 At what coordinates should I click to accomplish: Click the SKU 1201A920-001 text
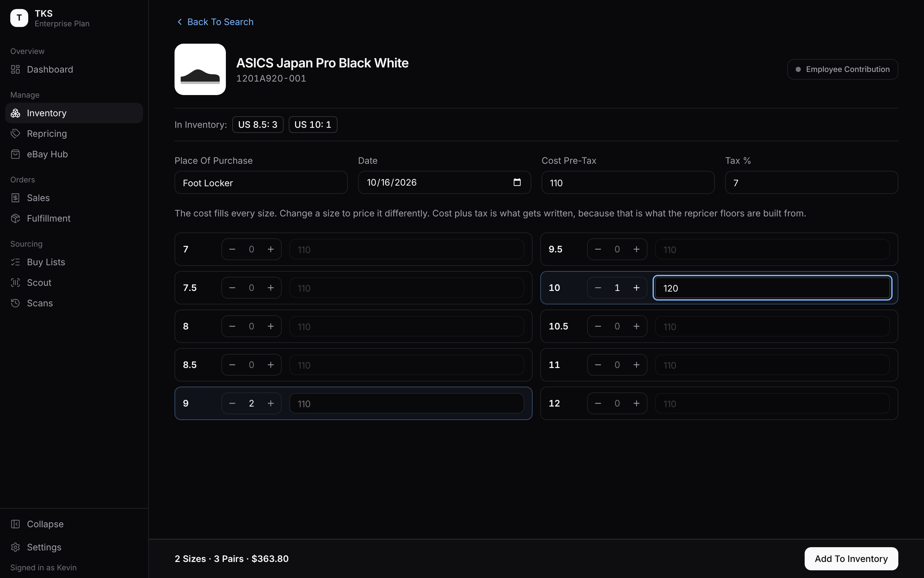271,78
